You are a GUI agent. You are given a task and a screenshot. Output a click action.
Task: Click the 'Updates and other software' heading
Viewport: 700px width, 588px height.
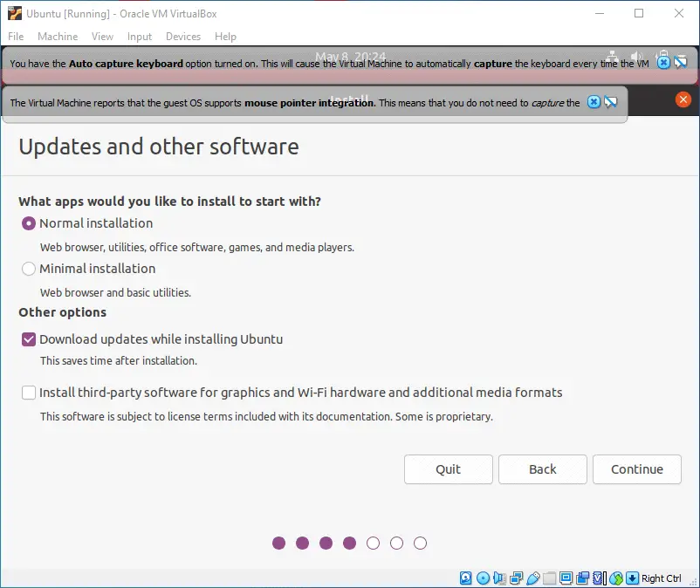click(x=159, y=147)
